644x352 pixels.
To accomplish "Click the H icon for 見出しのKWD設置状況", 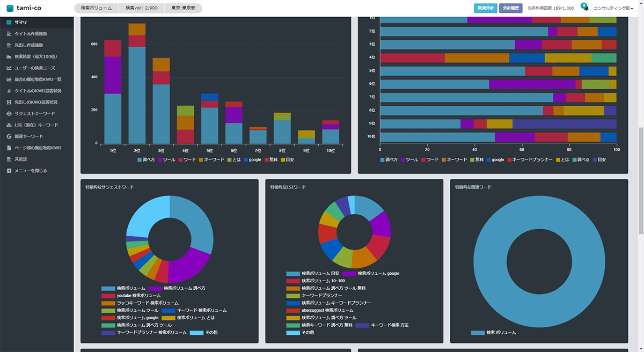I will click(x=9, y=102).
